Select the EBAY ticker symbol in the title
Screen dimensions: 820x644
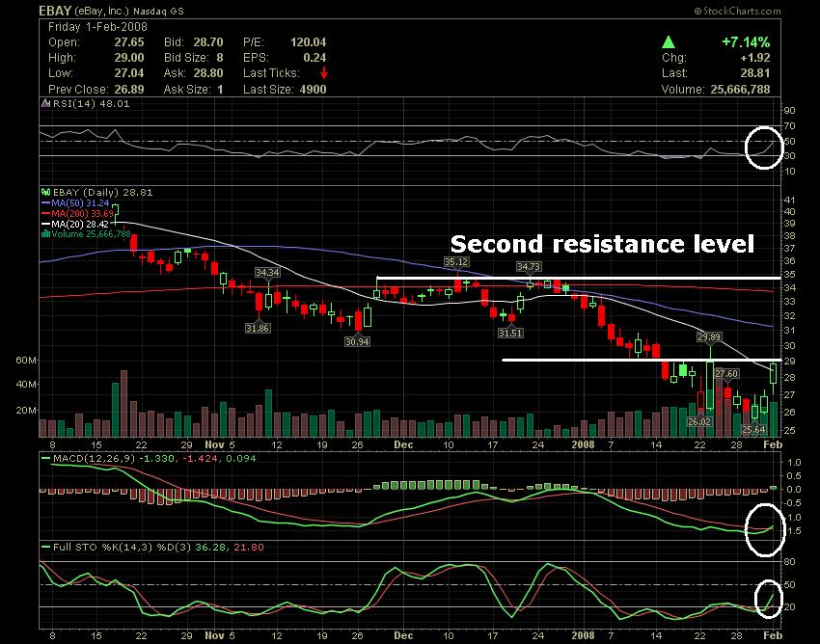tap(55, 11)
